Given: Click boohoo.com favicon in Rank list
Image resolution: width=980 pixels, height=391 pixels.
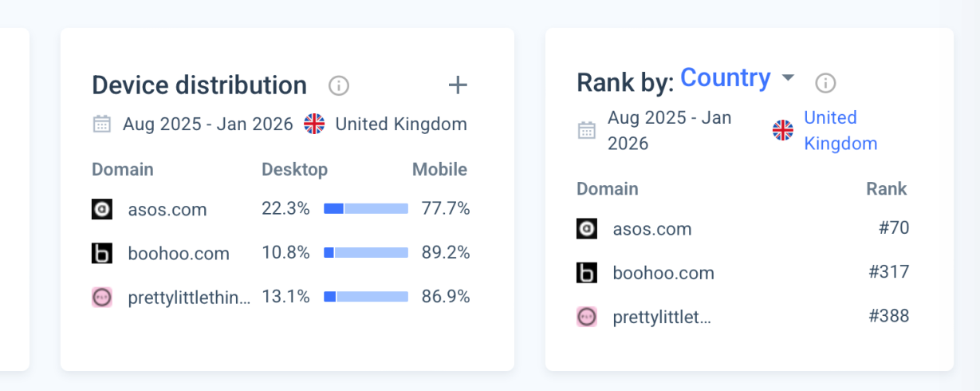Looking at the screenshot, I should point(587,273).
